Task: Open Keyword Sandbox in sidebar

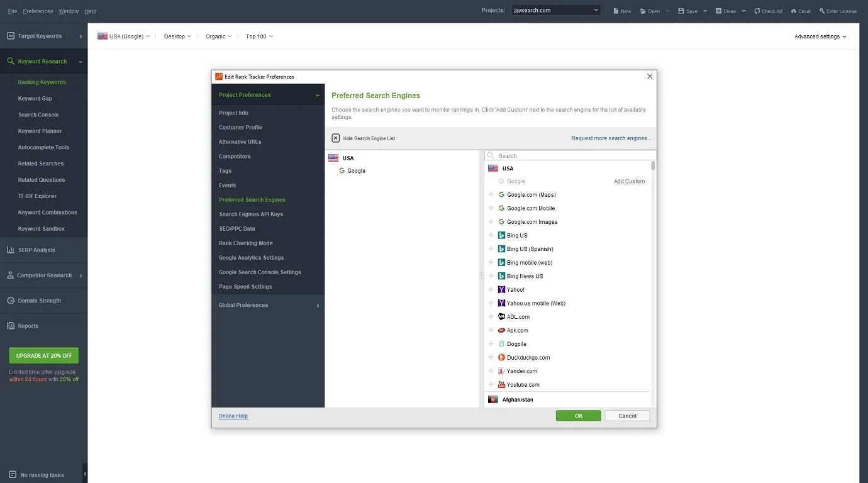Action: click(x=42, y=229)
